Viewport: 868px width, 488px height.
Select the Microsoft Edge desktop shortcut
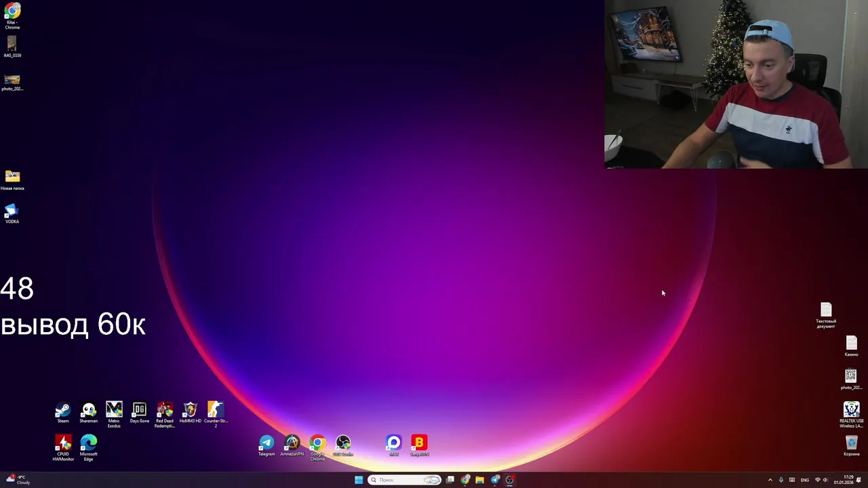click(88, 448)
